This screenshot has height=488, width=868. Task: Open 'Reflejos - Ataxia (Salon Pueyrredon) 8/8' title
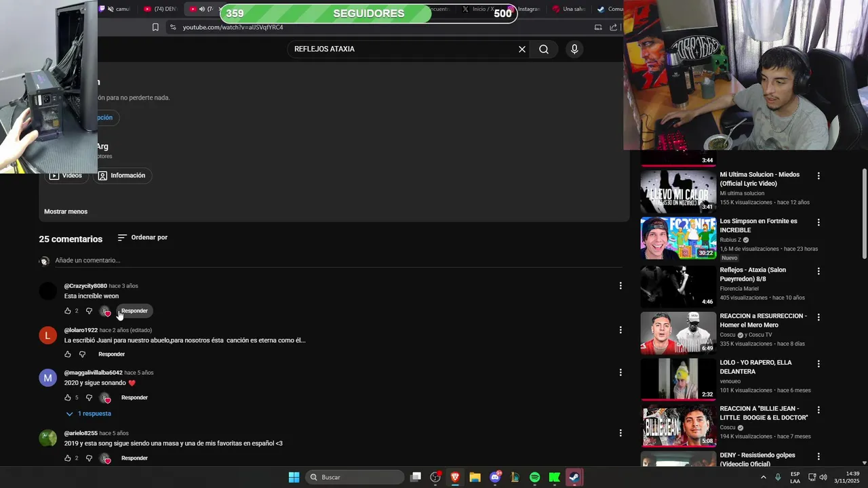[x=753, y=274]
